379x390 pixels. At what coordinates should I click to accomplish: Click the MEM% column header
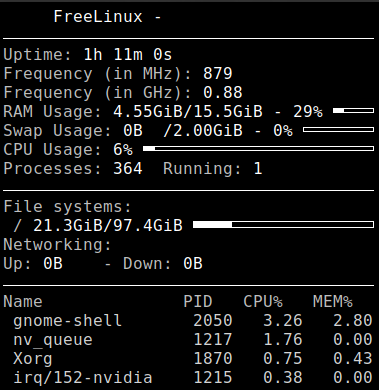click(333, 302)
